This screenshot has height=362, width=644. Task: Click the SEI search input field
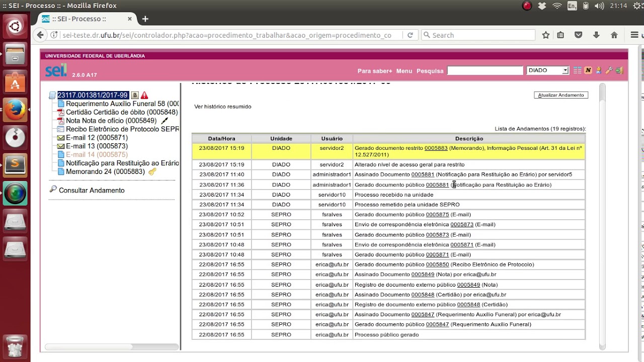point(485,70)
